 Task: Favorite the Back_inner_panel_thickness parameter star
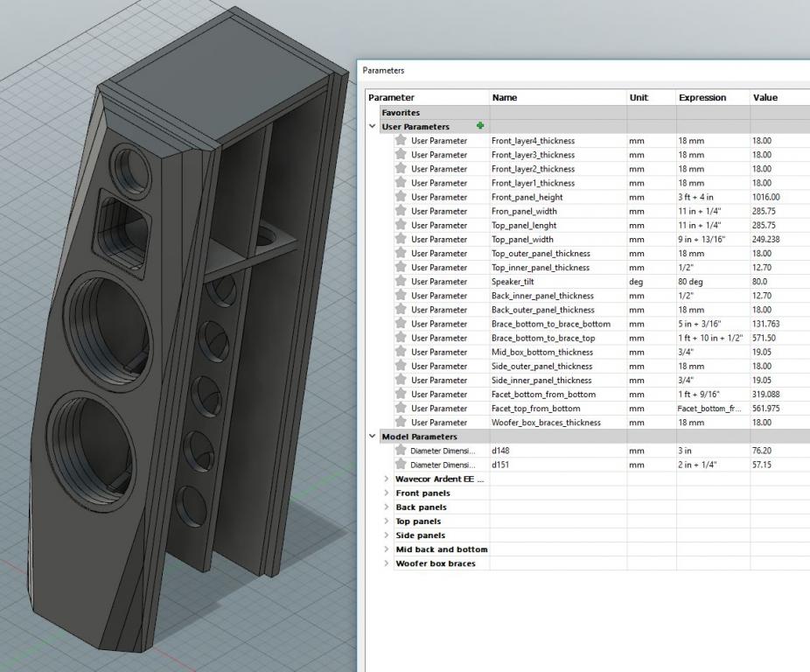401,295
